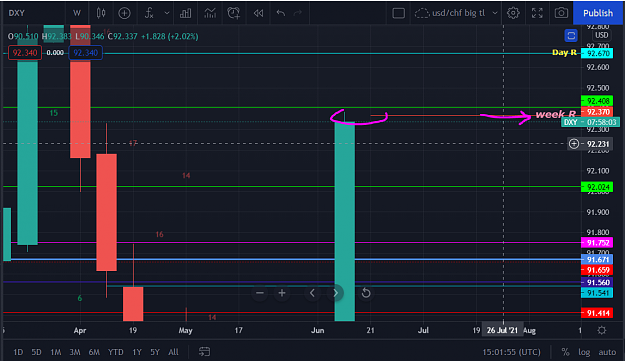The width and height of the screenshot is (625, 361).
Task: Open the axis settings gear at the bottom right
Action: tap(602, 330)
